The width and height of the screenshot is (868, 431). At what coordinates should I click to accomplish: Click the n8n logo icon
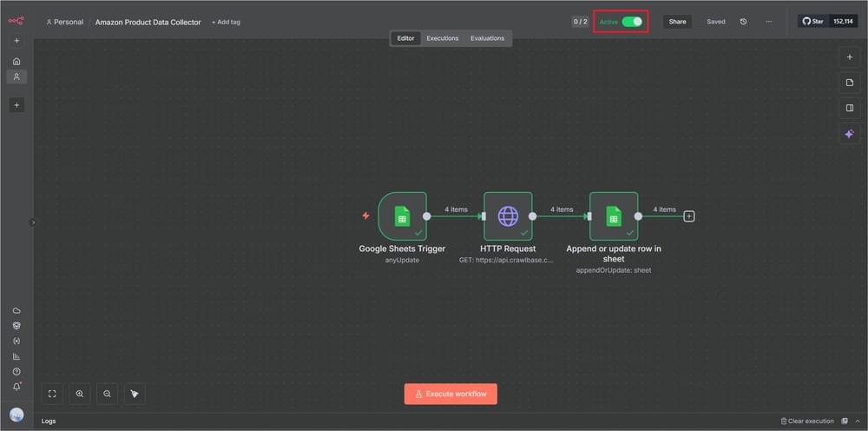pyautogui.click(x=16, y=21)
